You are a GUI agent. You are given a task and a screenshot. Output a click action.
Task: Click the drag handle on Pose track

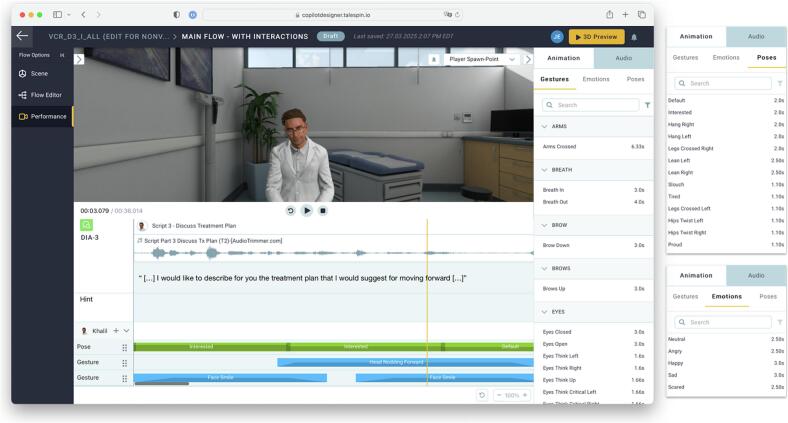coord(125,347)
